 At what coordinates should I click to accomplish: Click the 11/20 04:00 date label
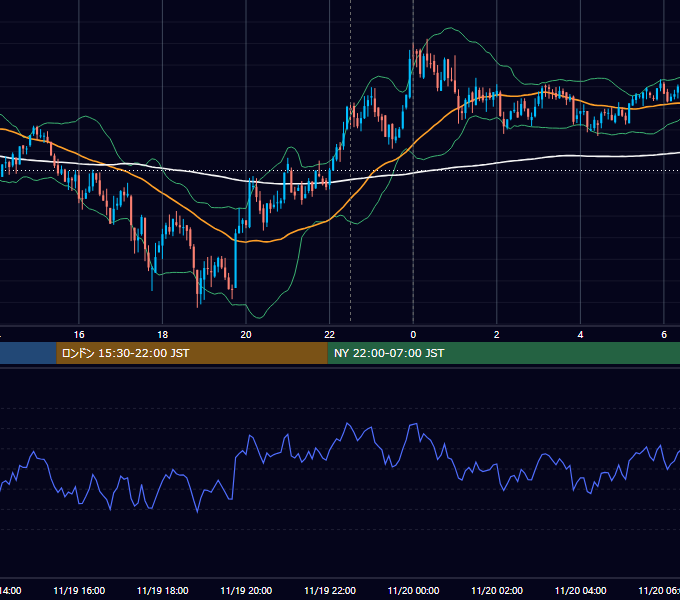tap(581, 590)
